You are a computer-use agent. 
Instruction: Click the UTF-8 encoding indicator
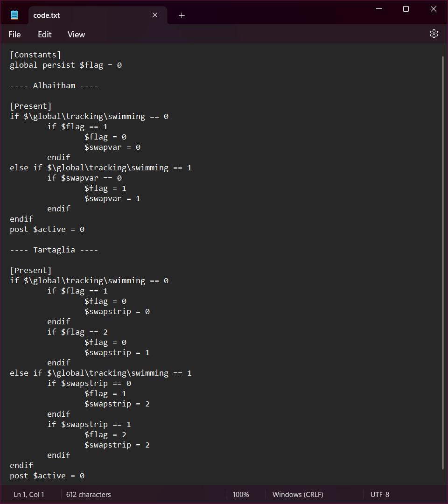tap(379, 494)
